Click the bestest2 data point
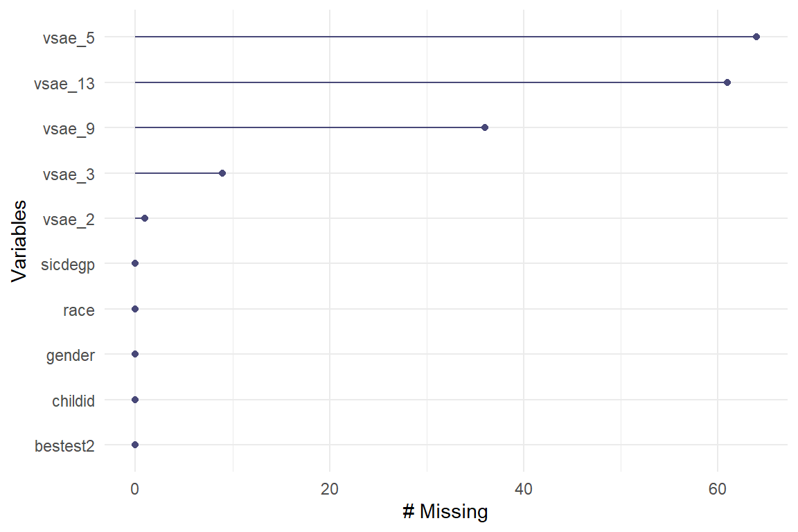This screenshot has width=798, height=532. coord(135,445)
